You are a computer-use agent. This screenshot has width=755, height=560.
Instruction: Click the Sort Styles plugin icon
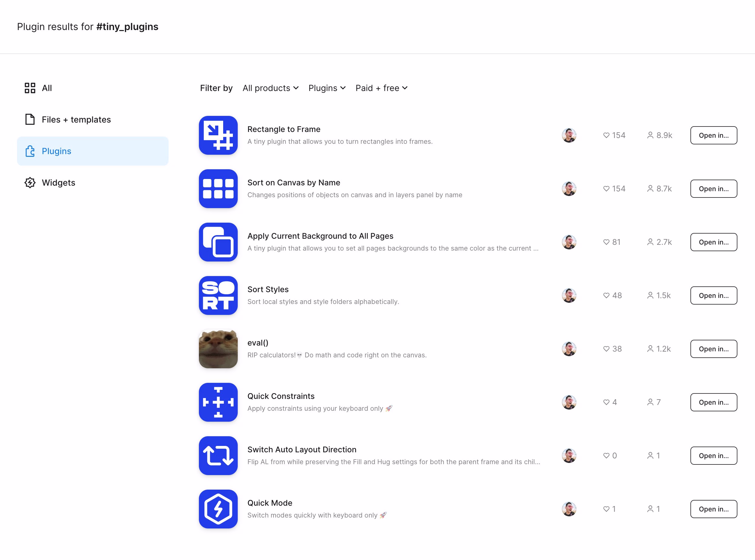[x=218, y=295]
